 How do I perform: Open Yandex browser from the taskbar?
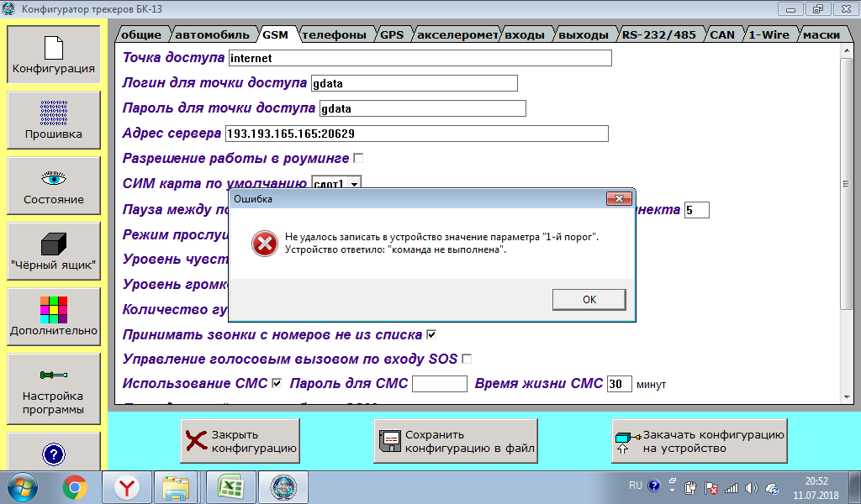click(x=127, y=486)
